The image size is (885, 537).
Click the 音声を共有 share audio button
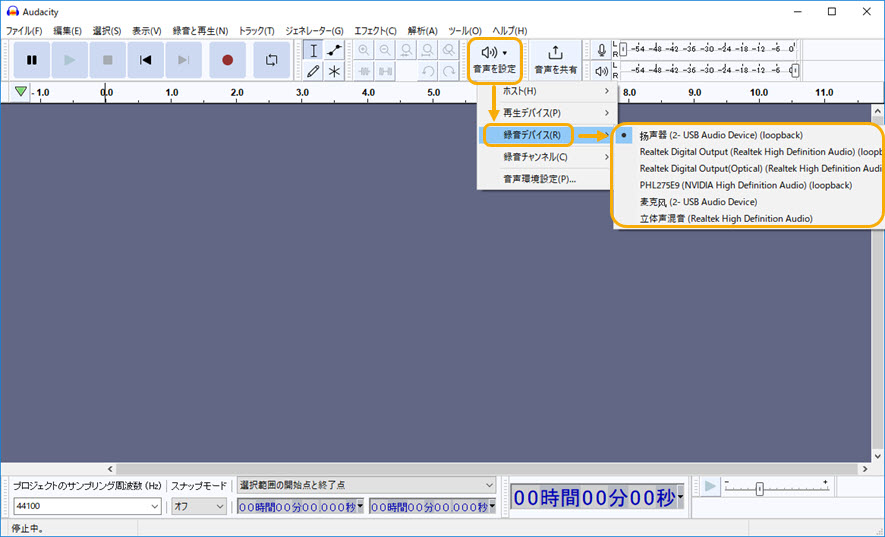coord(555,60)
